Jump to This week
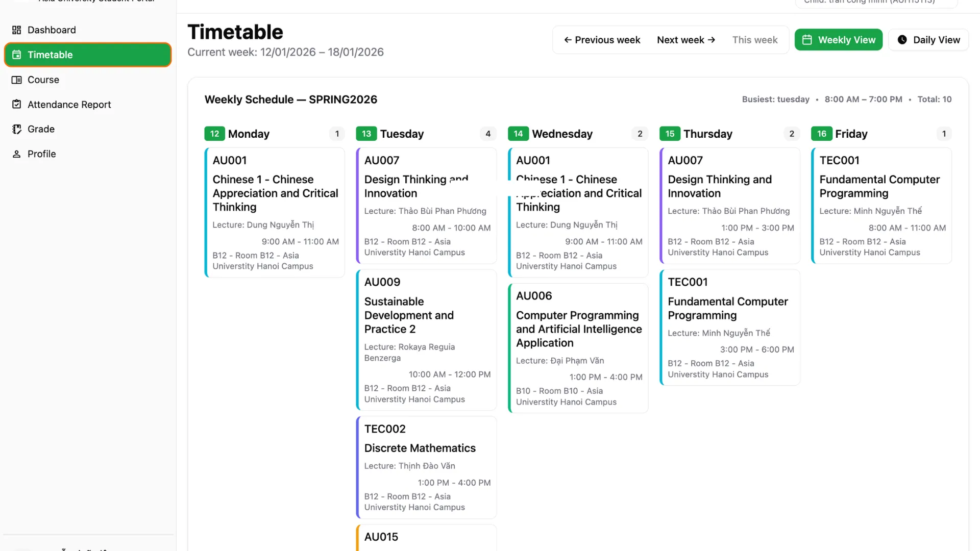This screenshot has height=551, width=980. pyautogui.click(x=755, y=39)
